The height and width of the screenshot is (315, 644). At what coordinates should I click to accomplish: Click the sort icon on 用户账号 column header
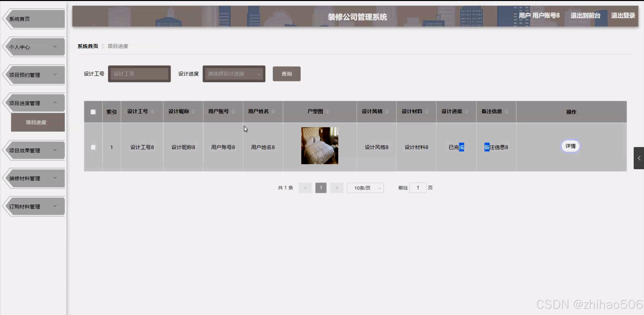point(234,112)
